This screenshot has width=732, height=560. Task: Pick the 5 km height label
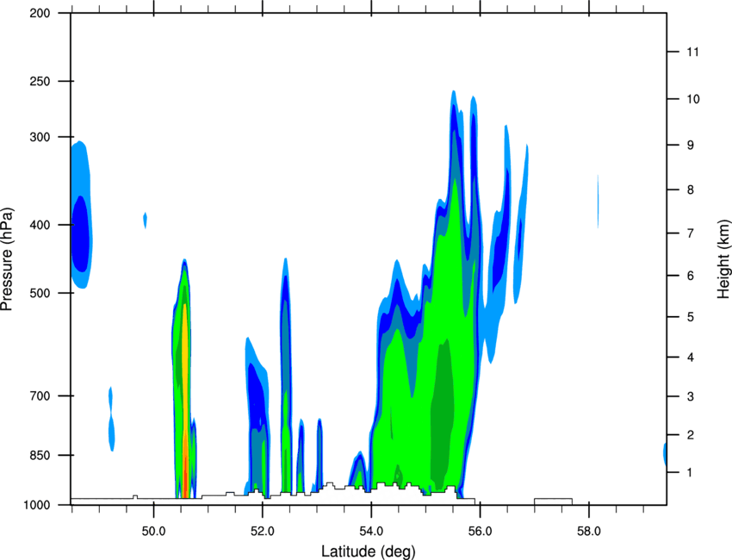pos(690,317)
